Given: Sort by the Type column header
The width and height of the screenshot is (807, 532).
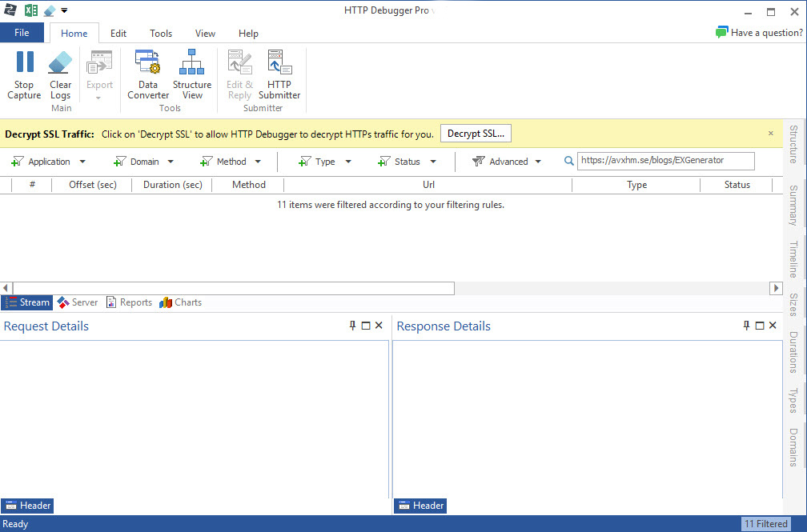Looking at the screenshot, I should pos(636,185).
